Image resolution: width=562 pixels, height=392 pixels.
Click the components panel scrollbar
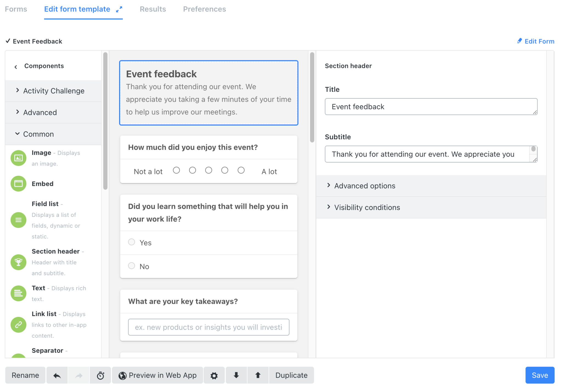(x=105, y=121)
